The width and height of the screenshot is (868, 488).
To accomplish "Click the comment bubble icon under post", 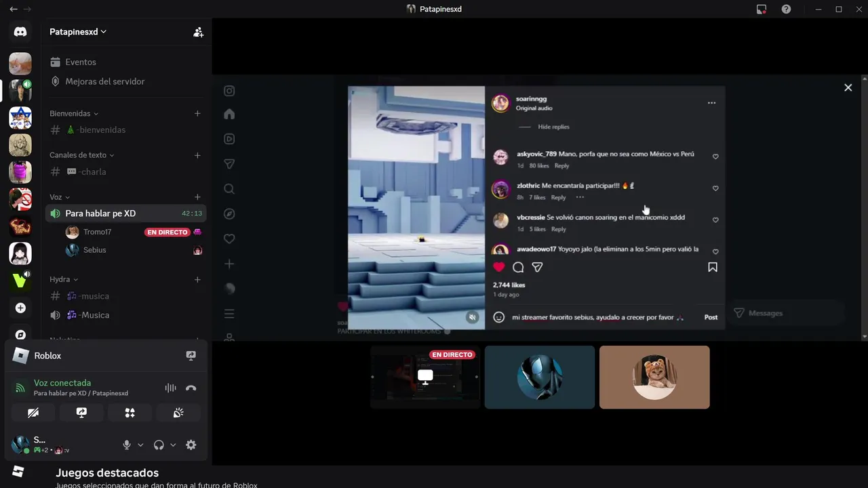I will (x=518, y=267).
